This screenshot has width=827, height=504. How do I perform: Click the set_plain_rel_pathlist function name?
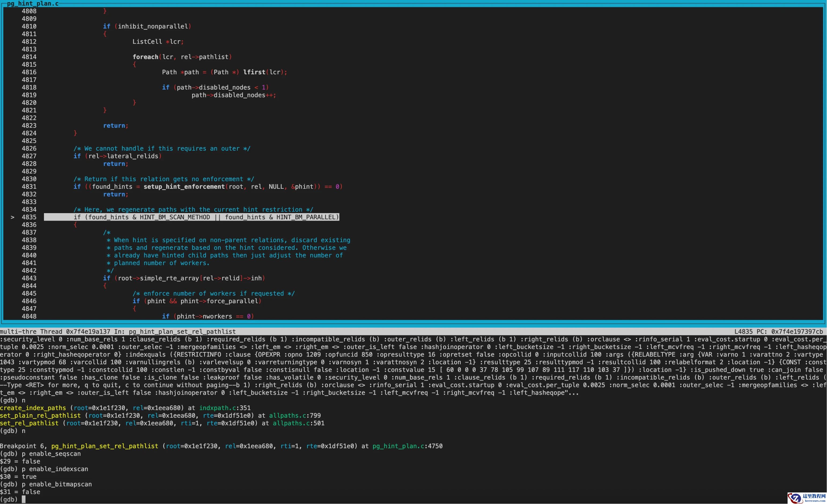40,416
